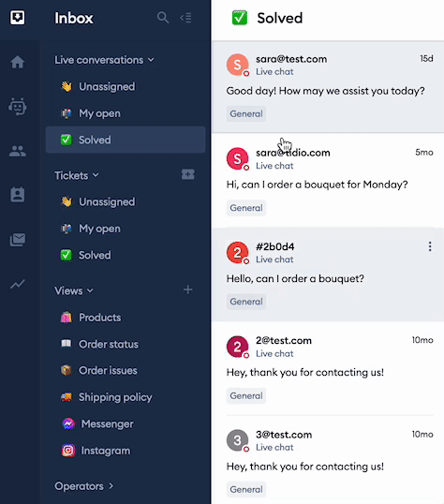The width and height of the screenshot is (444, 504).
Task: Open the email envelopes icon in rail
Action: pos(18,240)
